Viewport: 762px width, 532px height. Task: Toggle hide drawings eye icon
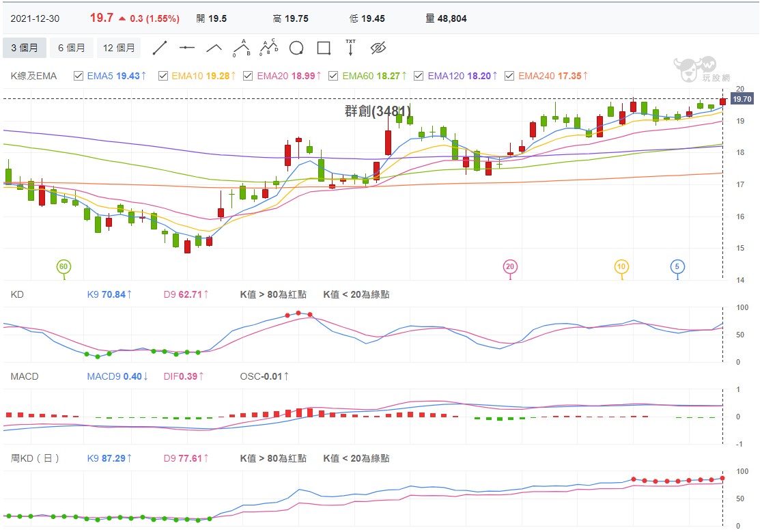pyautogui.click(x=378, y=48)
